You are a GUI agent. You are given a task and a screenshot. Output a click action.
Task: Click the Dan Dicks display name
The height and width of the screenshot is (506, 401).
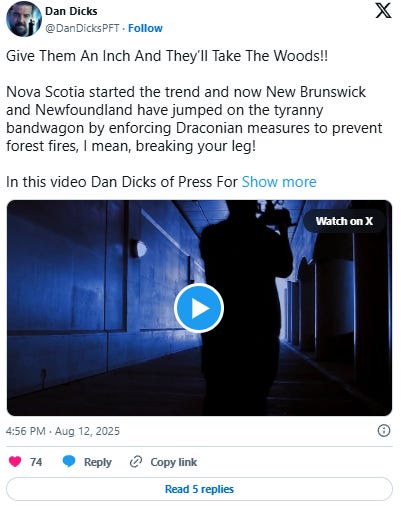point(71,11)
